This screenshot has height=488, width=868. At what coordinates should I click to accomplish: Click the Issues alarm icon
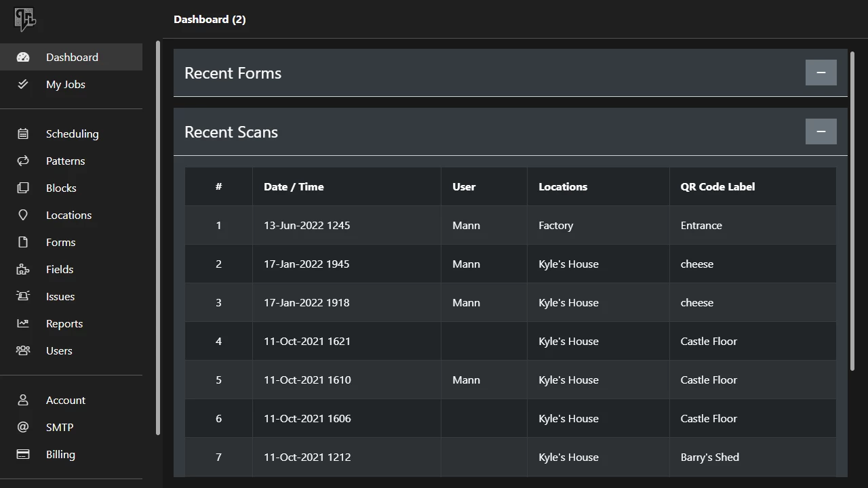coord(23,297)
